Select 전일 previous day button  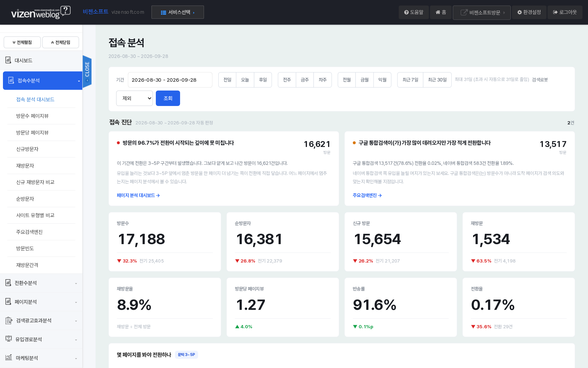pos(227,80)
